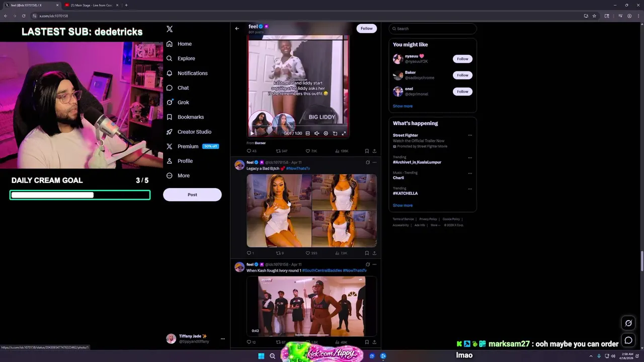The height and width of the screenshot is (362, 644).
Task: Open Privacy Policy footer link
Action: tap(428, 219)
